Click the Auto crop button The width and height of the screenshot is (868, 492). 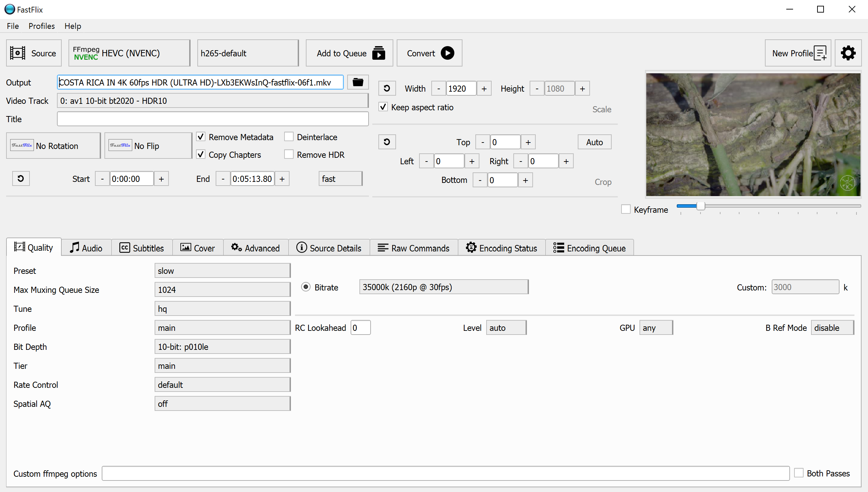tap(594, 142)
